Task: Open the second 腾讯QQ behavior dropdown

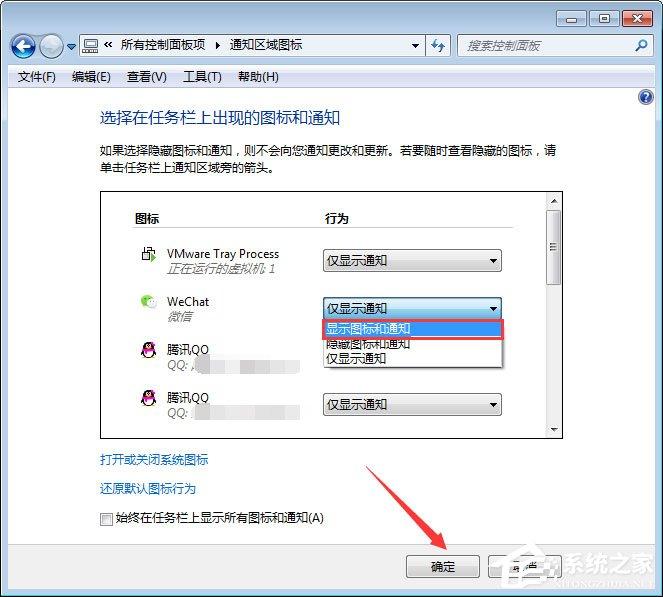Action: tap(412, 405)
